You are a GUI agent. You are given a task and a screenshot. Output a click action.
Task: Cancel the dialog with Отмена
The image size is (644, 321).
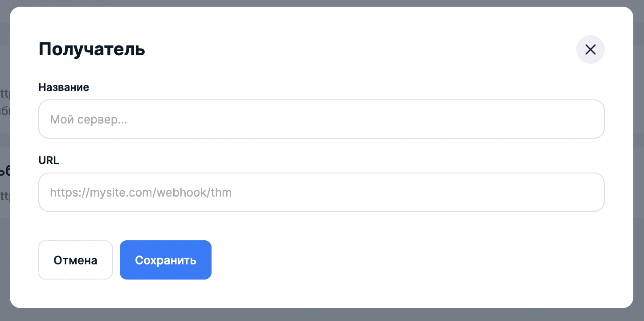tap(75, 260)
